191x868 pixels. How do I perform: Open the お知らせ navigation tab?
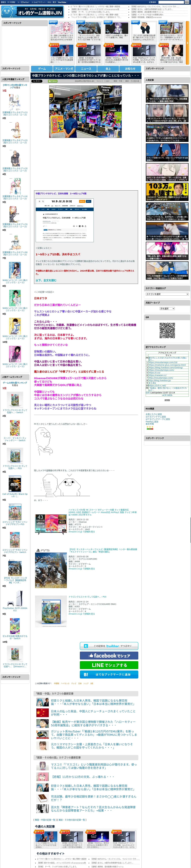pos(130,68)
